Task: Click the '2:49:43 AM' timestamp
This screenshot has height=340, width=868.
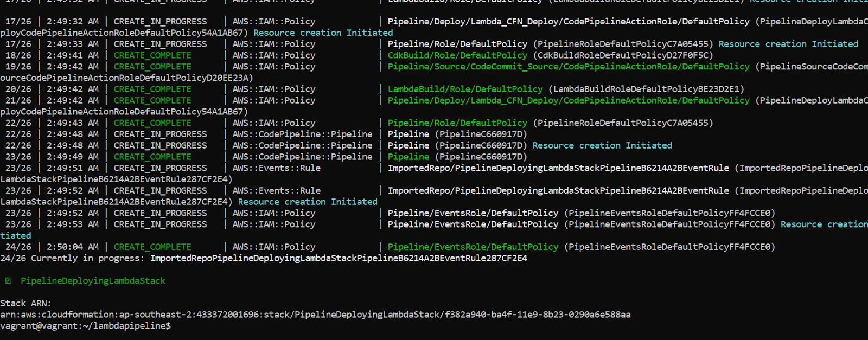Action: coord(72,123)
